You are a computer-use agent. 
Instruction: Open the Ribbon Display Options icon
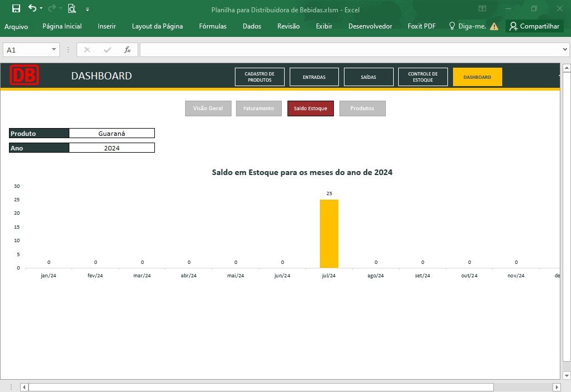(x=482, y=8)
